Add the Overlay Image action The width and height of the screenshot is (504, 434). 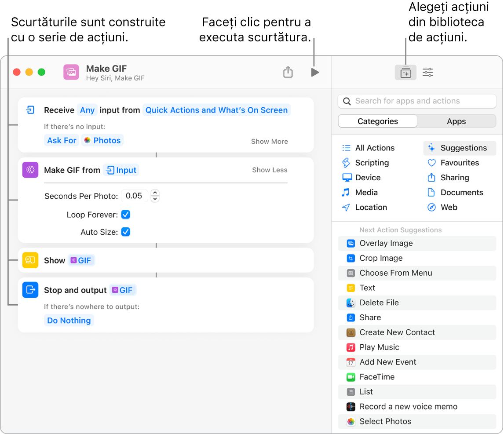[x=386, y=243]
